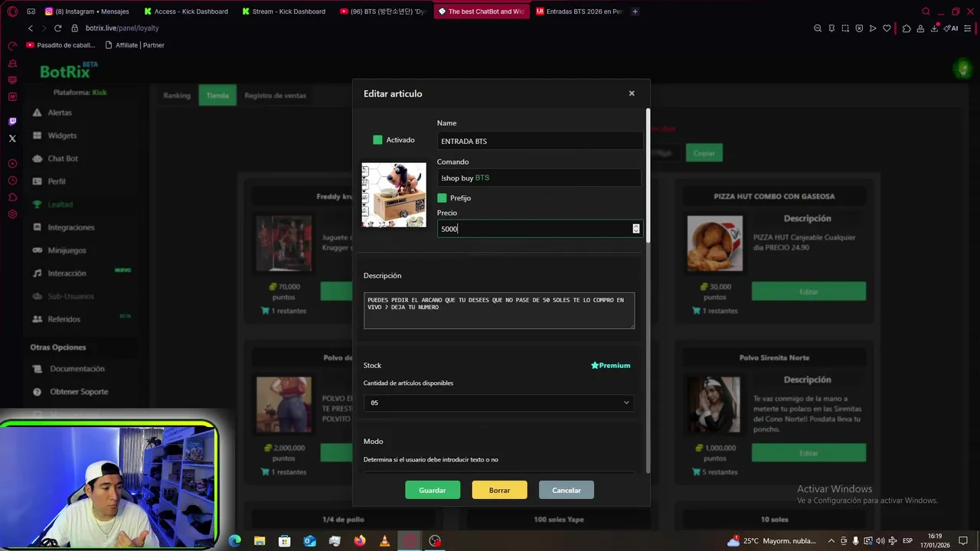Switch to the Registro de ventas tab
Viewport: 980px width, 551px height.
click(275, 96)
